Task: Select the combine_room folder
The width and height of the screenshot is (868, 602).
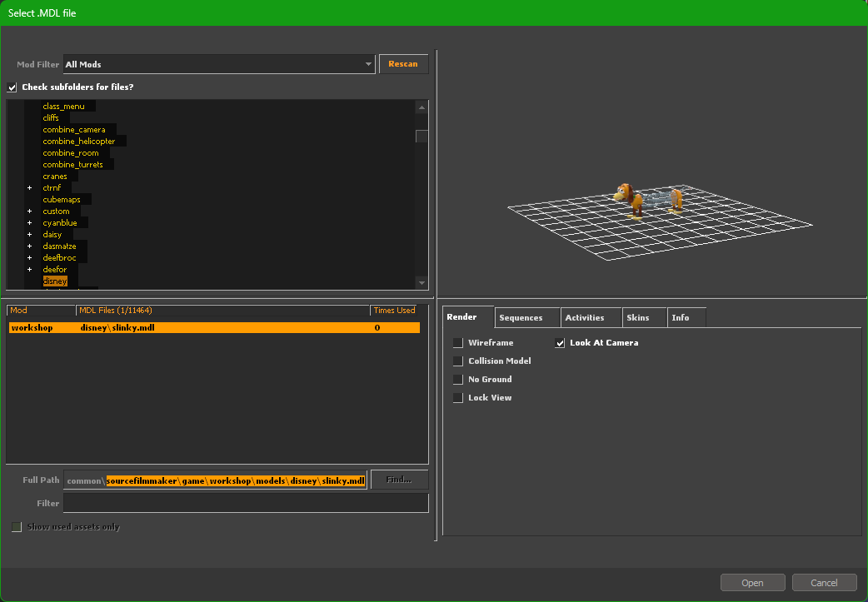Action: 71,152
